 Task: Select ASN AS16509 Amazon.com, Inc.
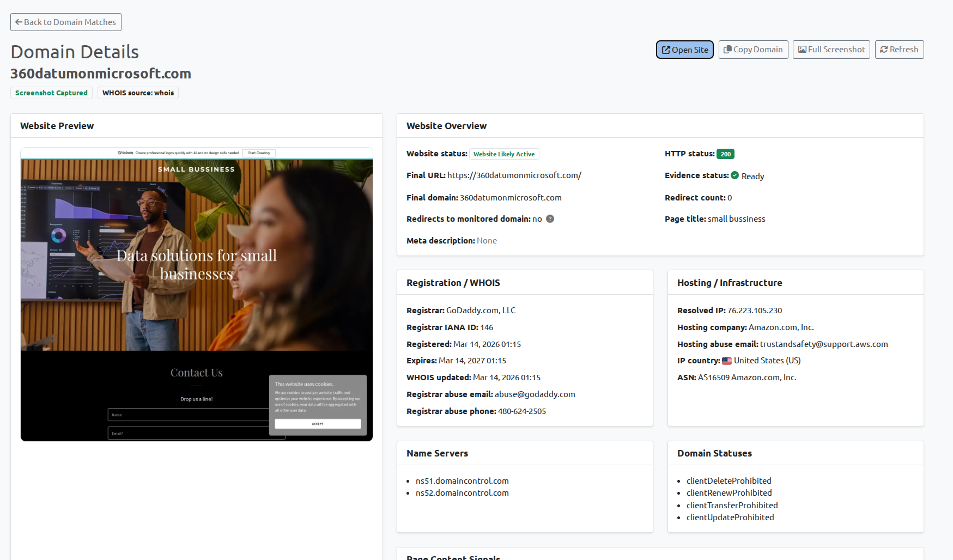click(747, 378)
